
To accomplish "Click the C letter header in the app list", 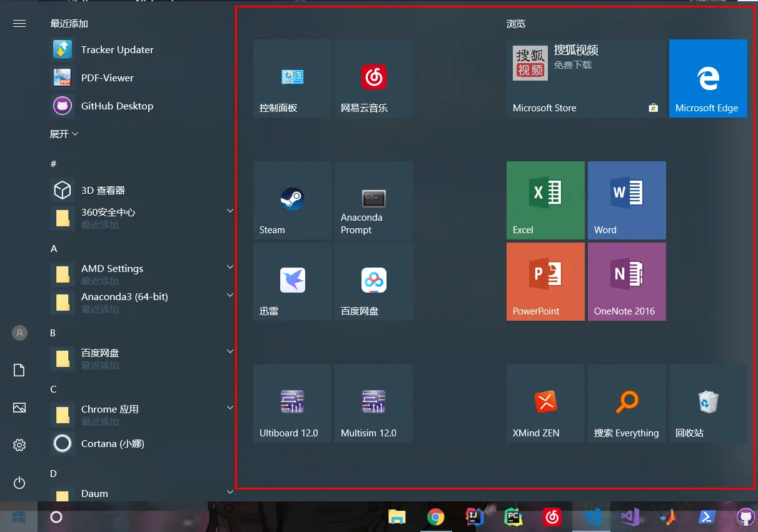I will (53, 389).
